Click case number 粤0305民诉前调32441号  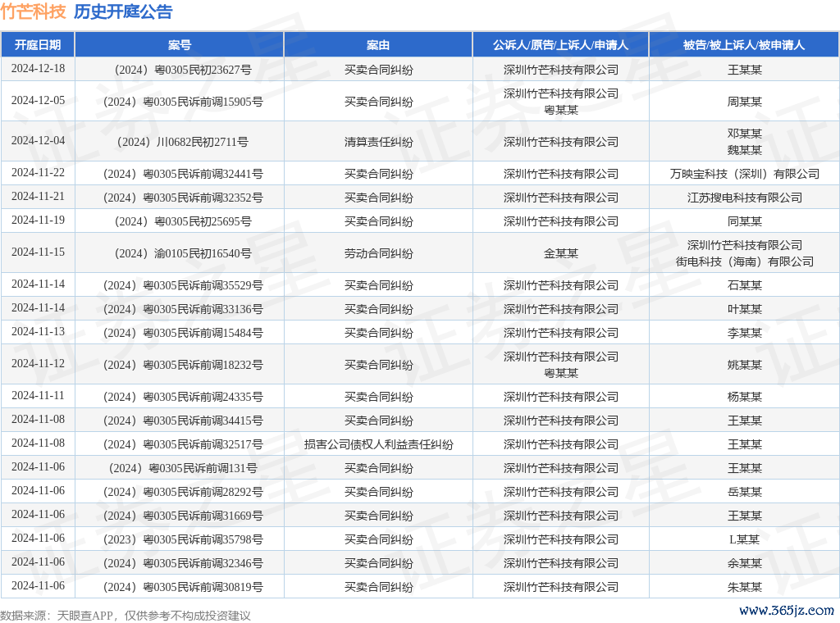(x=183, y=174)
